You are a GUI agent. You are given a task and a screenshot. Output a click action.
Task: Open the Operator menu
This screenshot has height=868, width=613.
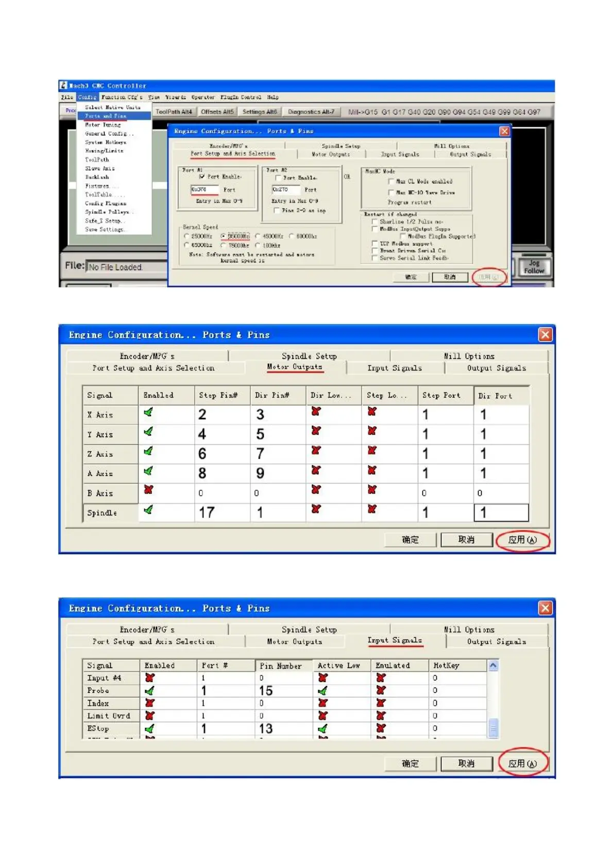[203, 97]
